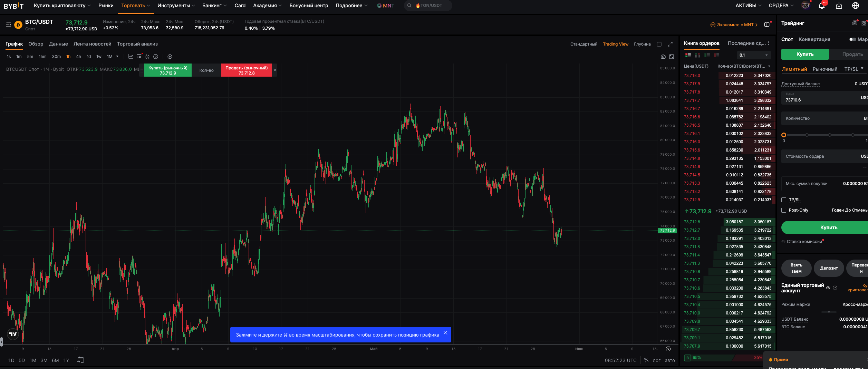Switch to the Конвертация tab
This screenshot has width=868, height=369.
coord(814,39)
